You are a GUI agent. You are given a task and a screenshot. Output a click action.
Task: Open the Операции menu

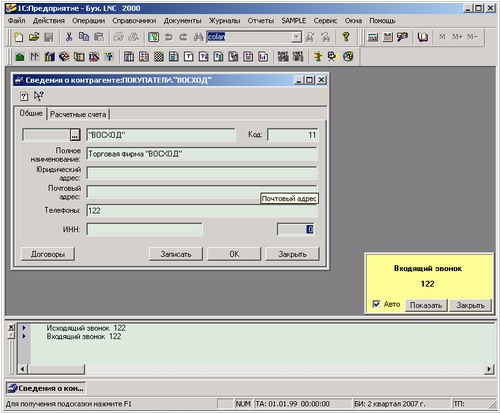(88, 21)
